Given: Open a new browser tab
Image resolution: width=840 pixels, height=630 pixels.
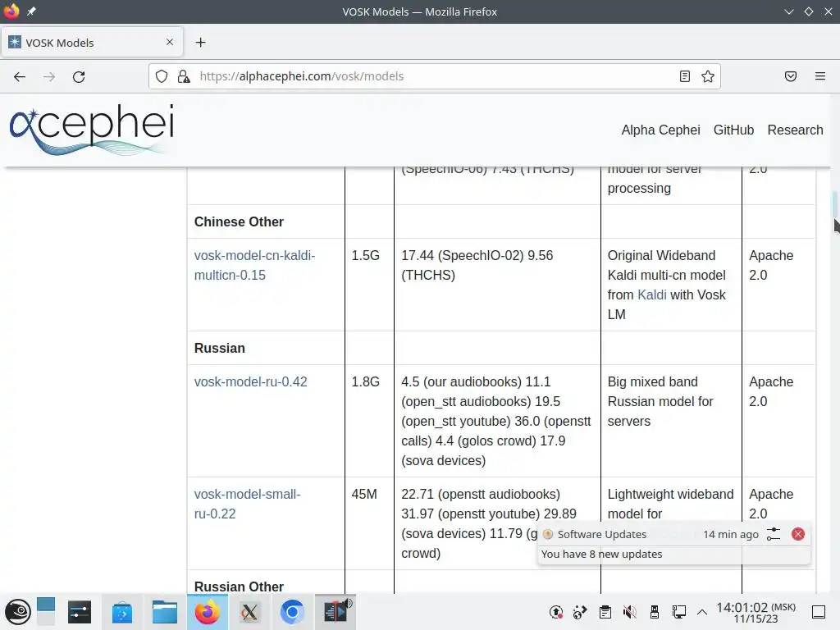Looking at the screenshot, I should tap(200, 43).
